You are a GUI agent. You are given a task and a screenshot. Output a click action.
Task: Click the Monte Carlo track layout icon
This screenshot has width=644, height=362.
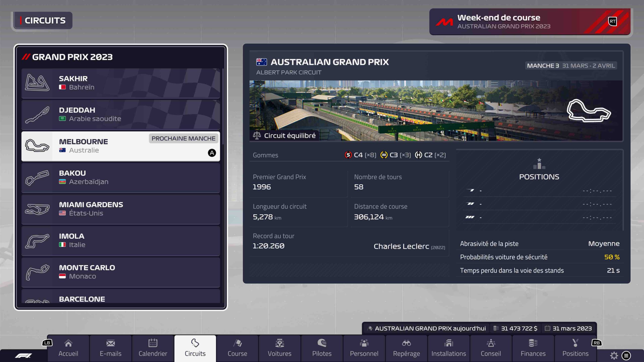[x=37, y=272]
